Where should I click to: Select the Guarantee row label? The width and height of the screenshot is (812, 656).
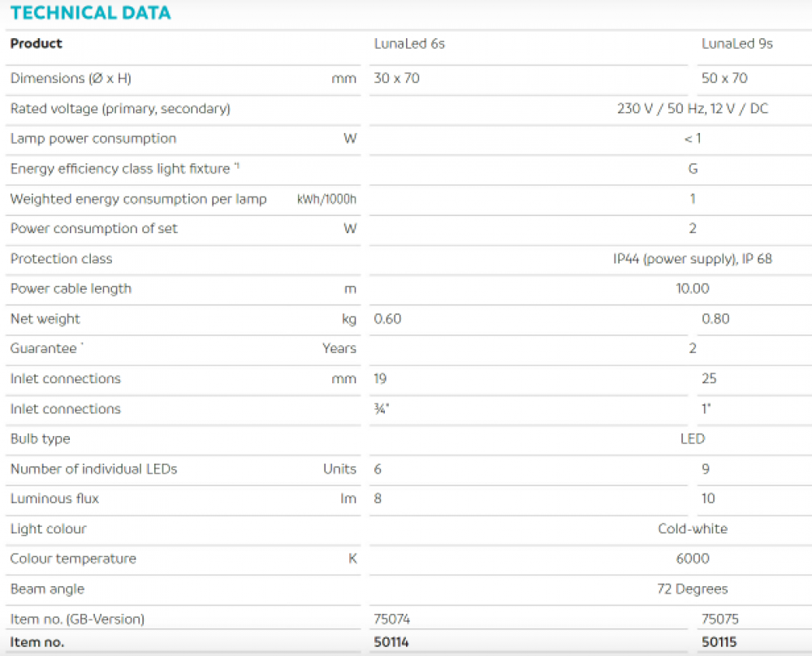click(46, 348)
